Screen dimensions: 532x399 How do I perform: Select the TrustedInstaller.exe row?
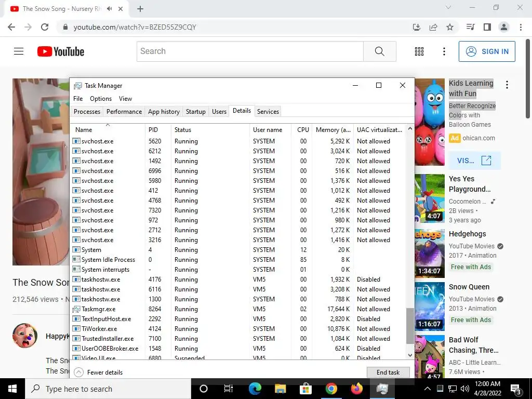(238, 339)
